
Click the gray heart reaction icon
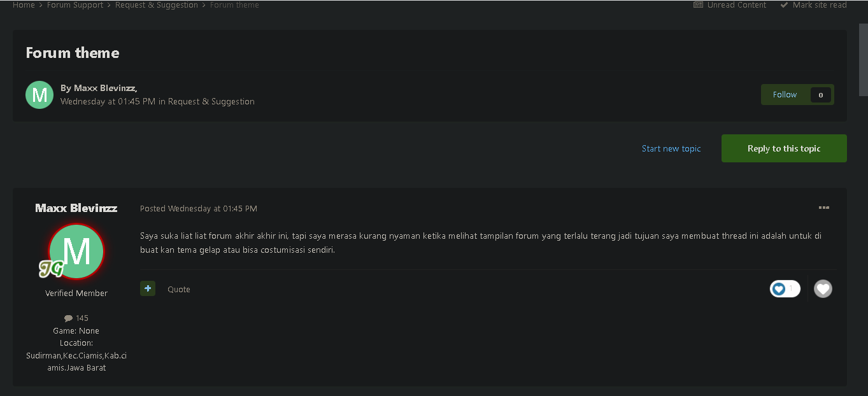823,289
